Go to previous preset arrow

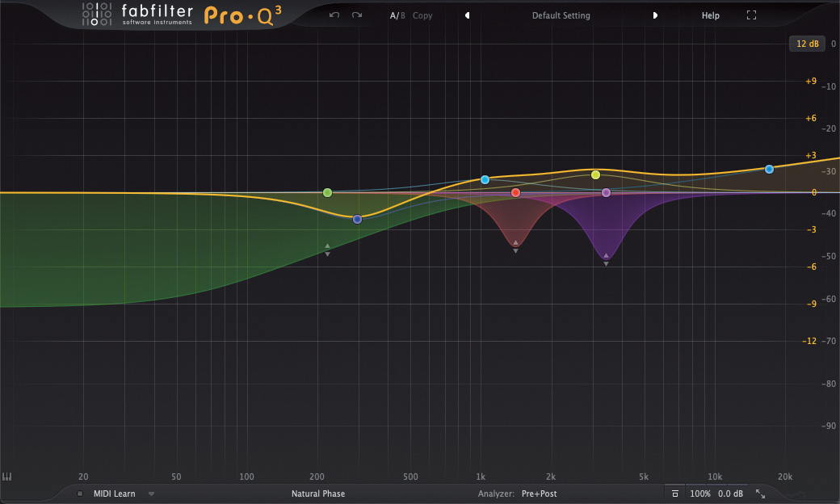[x=467, y=15]
